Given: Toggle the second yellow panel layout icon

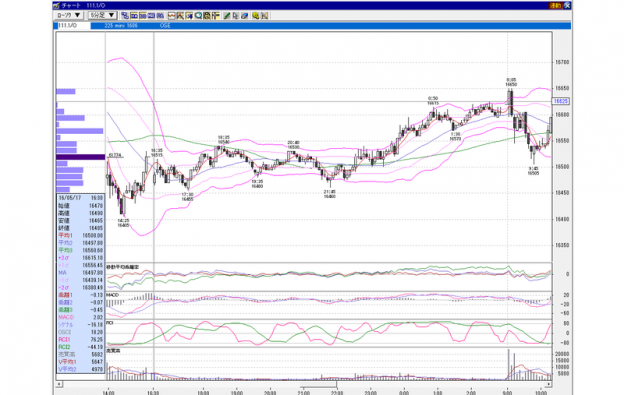Looking at the screenshot, I should (142, 16).
